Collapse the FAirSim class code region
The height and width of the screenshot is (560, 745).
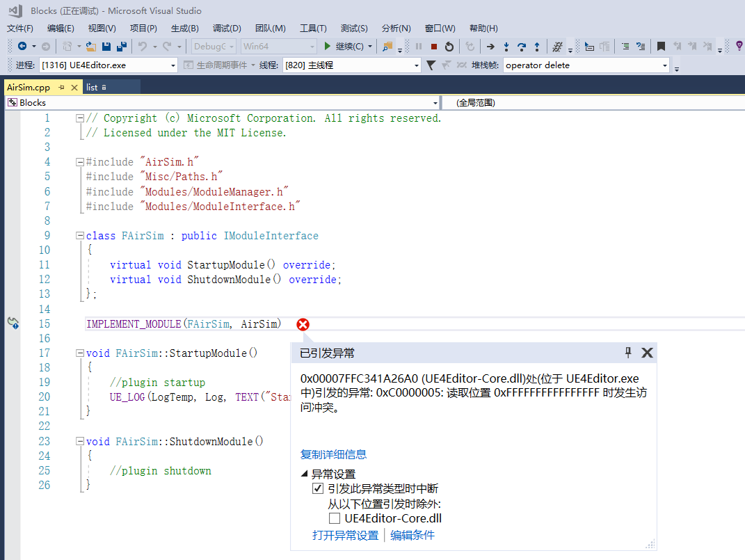pos(79,235)
